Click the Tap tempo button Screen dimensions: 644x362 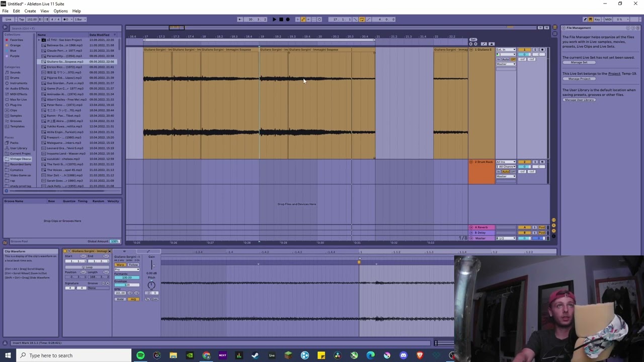(22, 20)
